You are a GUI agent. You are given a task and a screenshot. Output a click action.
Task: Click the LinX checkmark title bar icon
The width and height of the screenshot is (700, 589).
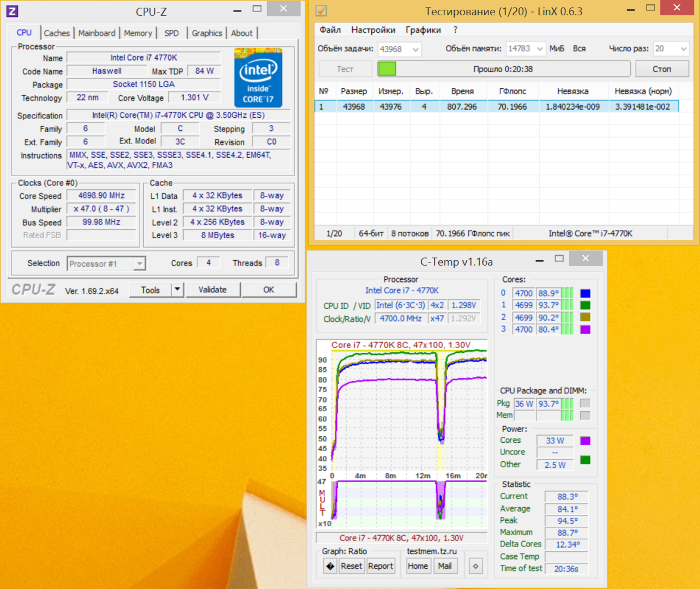click(x=322, y=10)
